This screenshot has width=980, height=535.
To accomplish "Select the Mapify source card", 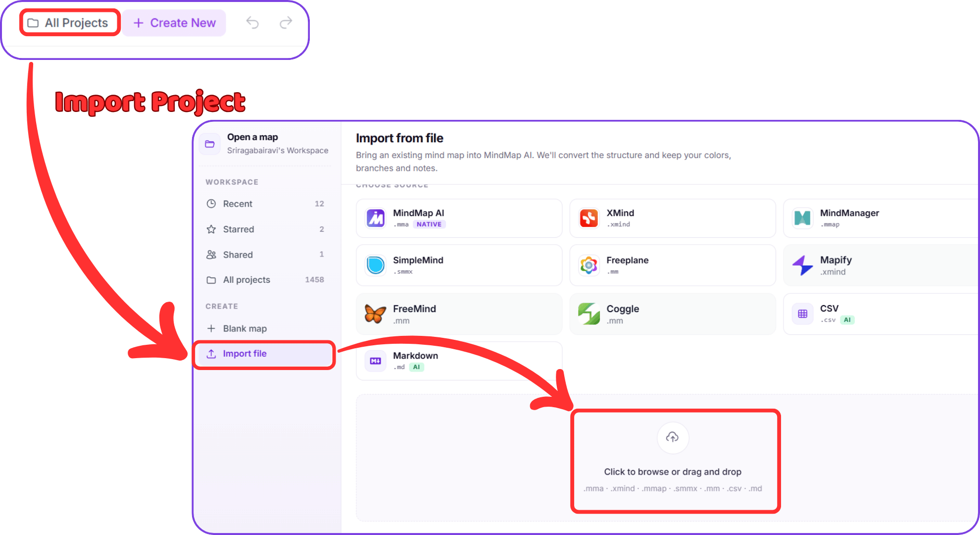I will pos(881,265).
